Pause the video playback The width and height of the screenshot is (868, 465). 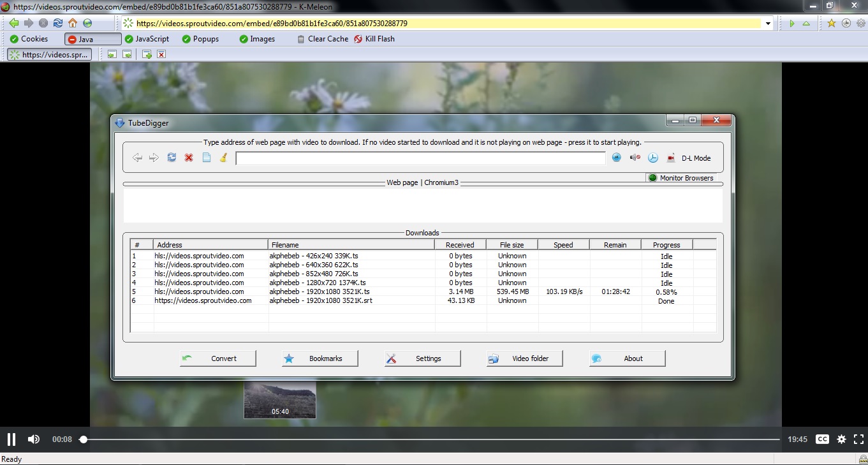pos(11,439)
